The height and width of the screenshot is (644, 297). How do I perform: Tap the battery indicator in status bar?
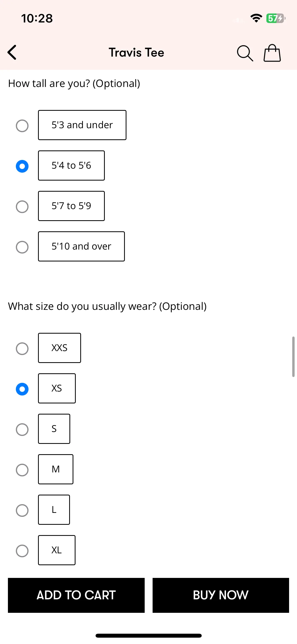point(276,18)
